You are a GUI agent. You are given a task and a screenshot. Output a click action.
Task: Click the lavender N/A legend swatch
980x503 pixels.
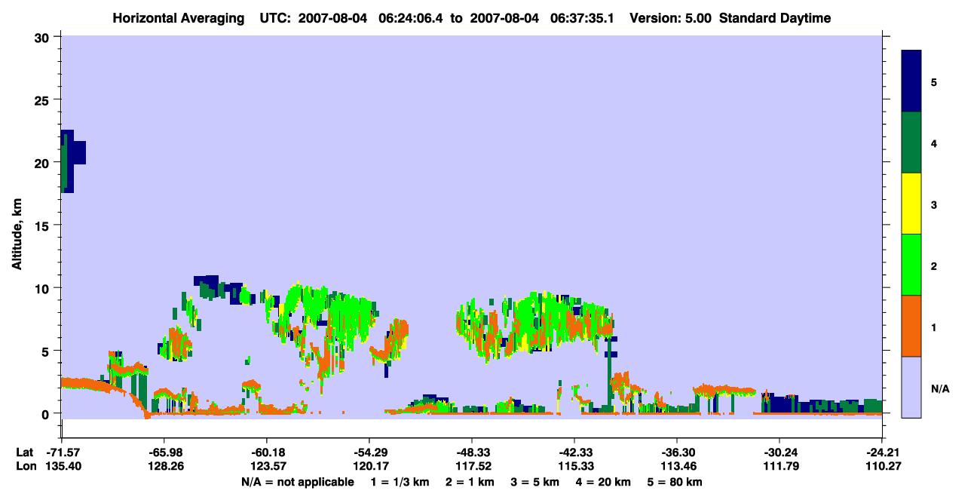911,387
